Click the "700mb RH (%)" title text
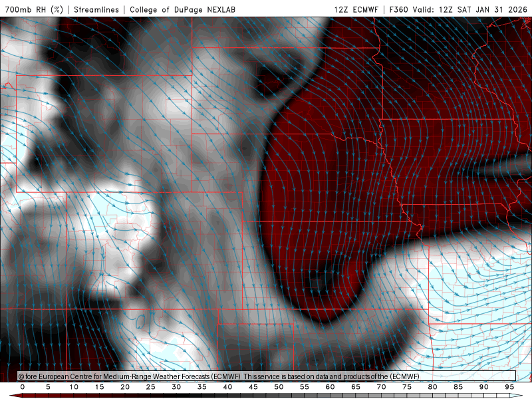Image resolution: width=532 pixels, height=399 pixels. (x=34, y=9)
